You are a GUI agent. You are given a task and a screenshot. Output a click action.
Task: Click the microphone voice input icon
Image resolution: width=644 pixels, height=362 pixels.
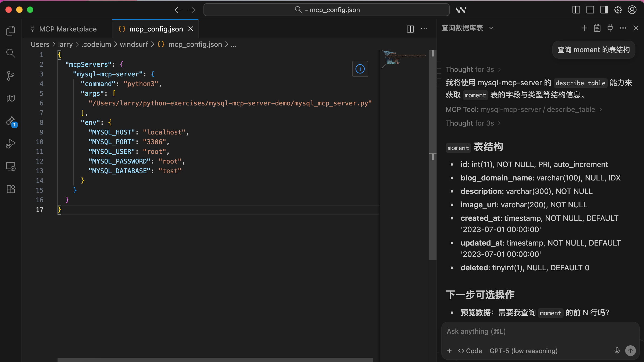point(617,350)
